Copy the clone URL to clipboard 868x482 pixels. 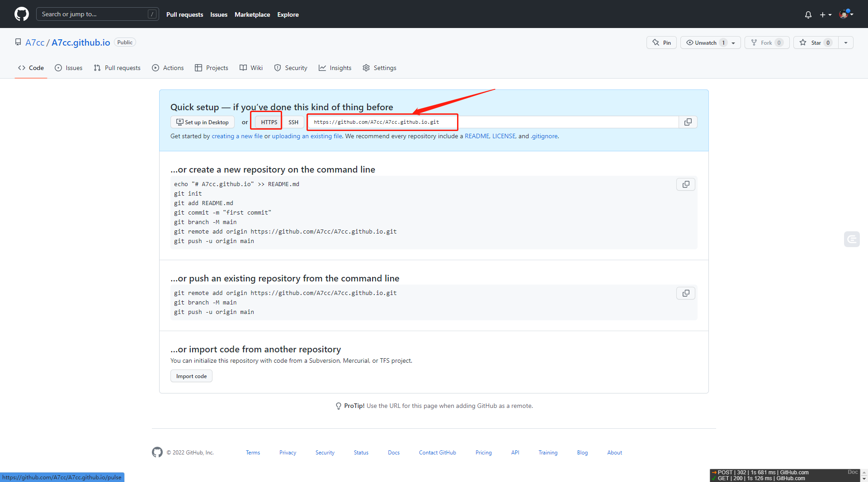[688, 122]
